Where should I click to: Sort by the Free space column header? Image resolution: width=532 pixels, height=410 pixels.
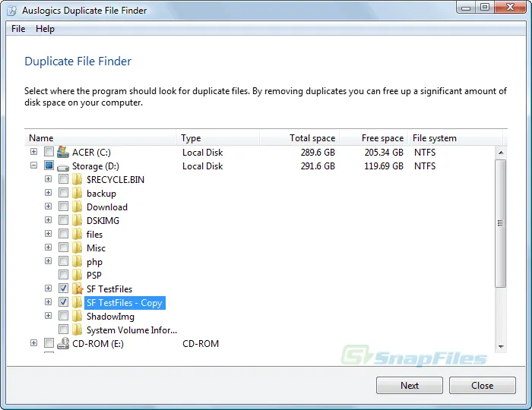[373, 138]
